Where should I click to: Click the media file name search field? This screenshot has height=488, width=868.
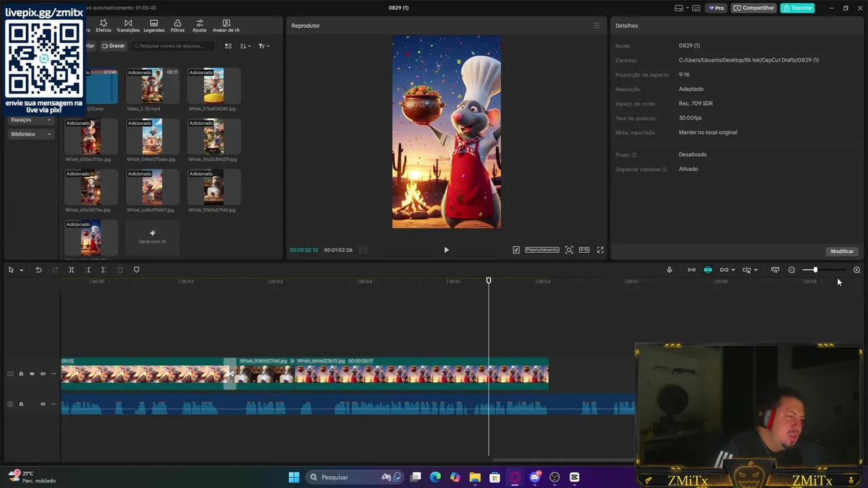(173, 46)
